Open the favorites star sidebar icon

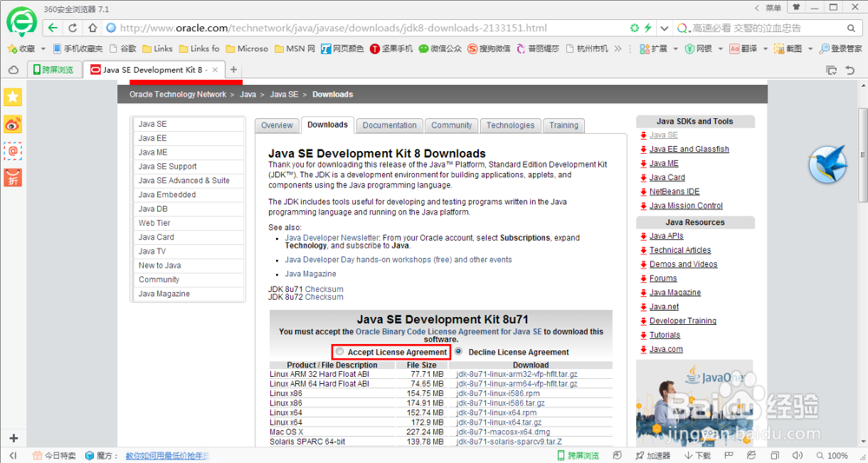click(13, 97)
